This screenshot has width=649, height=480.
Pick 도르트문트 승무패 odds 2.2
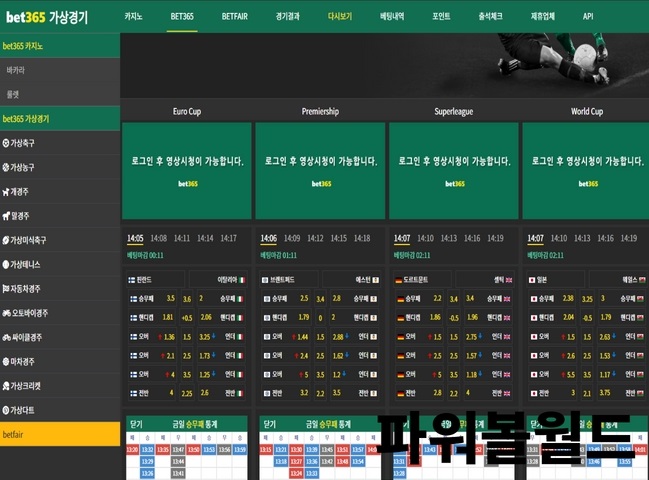pos(419,298)
